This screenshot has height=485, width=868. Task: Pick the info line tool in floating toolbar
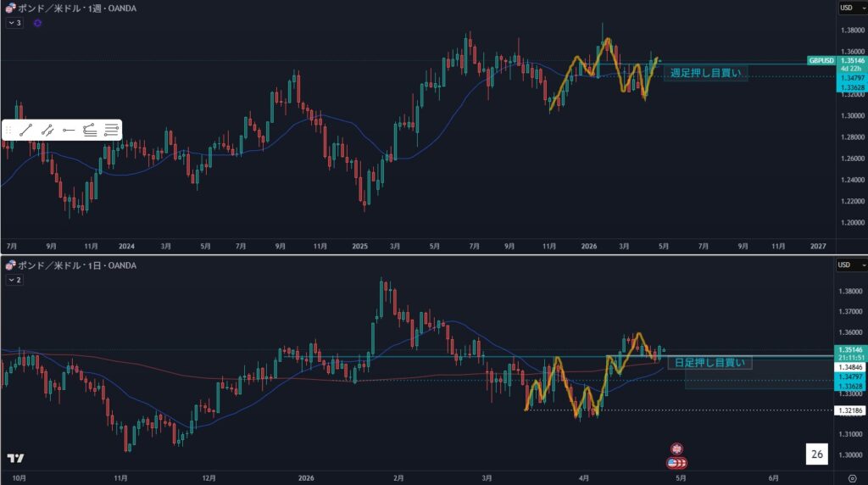48,130
